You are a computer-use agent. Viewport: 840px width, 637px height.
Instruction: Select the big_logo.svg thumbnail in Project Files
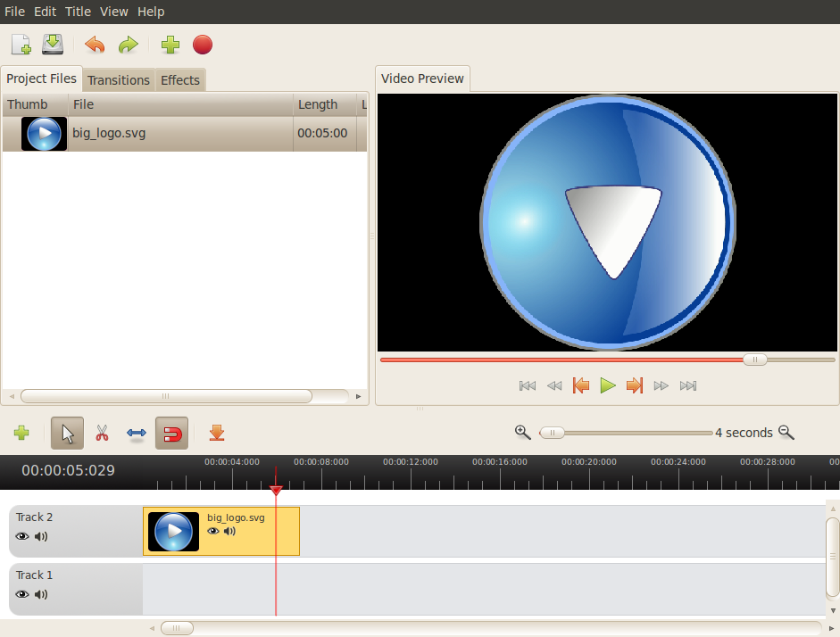[44, 134]
